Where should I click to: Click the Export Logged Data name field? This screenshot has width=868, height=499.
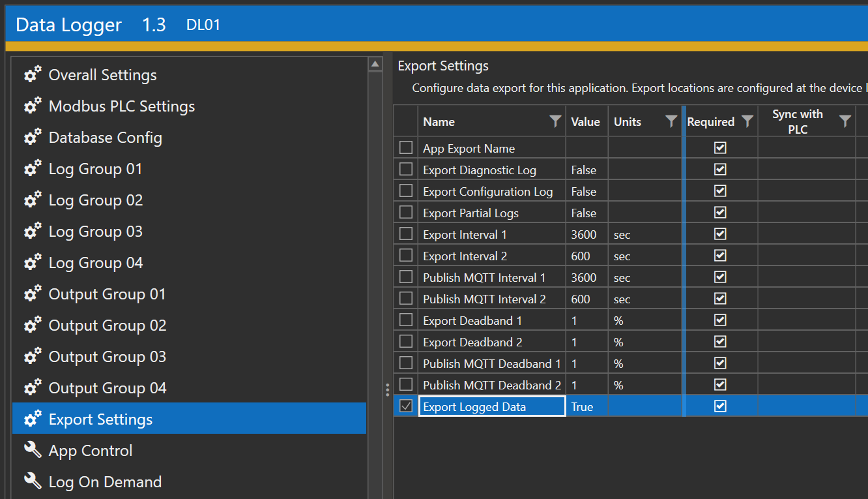[x=492, y=406]
